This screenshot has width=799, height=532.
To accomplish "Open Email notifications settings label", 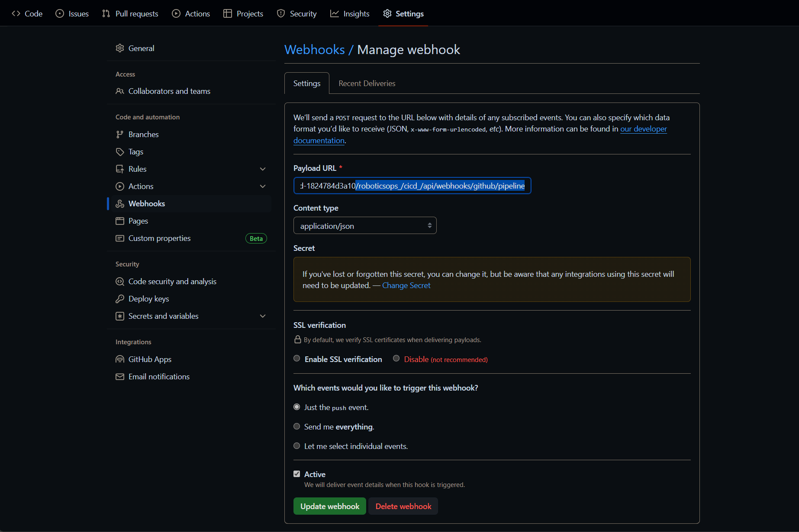I will 159,377.
